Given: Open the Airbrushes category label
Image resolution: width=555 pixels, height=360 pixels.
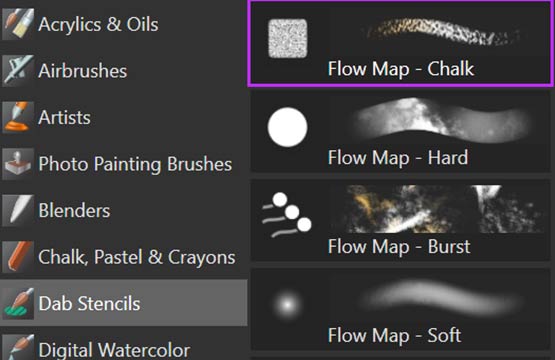Looking at the screenshot, I should [x=82, y=71].
